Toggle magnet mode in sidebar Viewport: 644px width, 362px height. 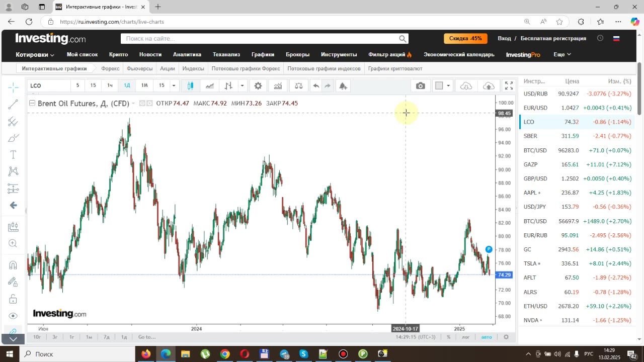(x=13, y=265)
